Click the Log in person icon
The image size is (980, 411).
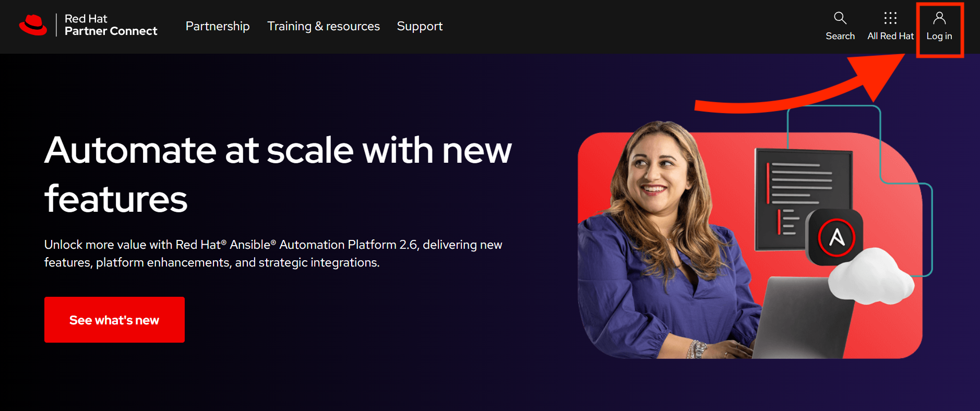[939, 18]
